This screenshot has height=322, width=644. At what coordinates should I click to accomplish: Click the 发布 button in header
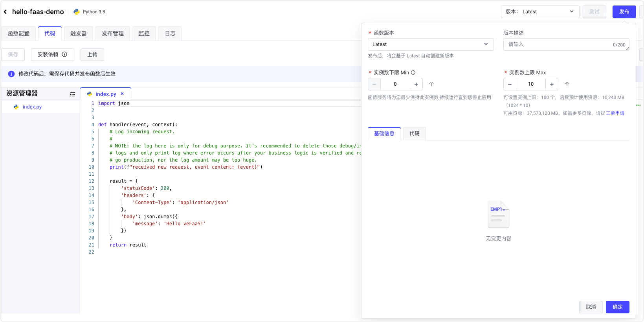624,12
